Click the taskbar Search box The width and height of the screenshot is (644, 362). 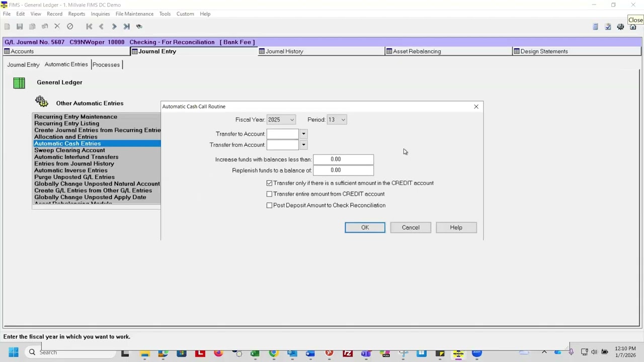tap(70, 352)
